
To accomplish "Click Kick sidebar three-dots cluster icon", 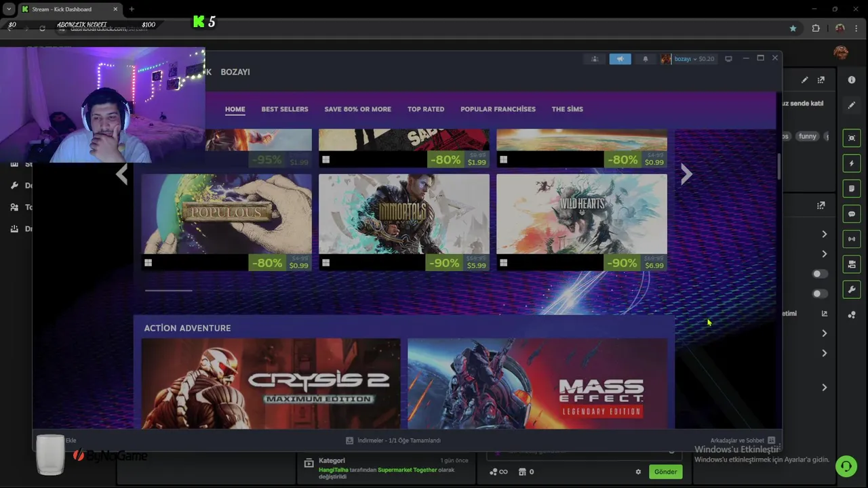I will coord(852,314).
